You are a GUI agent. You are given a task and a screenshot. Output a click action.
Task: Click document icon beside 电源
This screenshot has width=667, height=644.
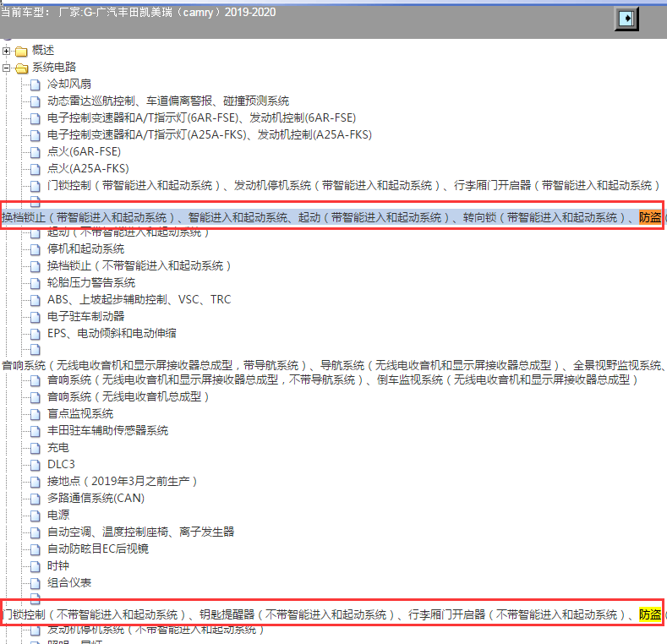click(36, 516)
